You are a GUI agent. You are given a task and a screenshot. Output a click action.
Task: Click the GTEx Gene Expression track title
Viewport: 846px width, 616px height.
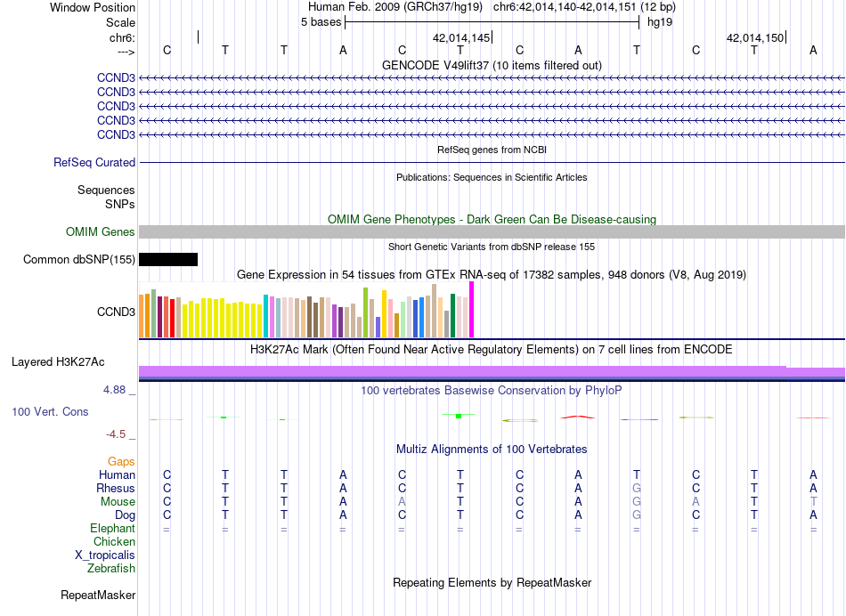coord(492,274)
